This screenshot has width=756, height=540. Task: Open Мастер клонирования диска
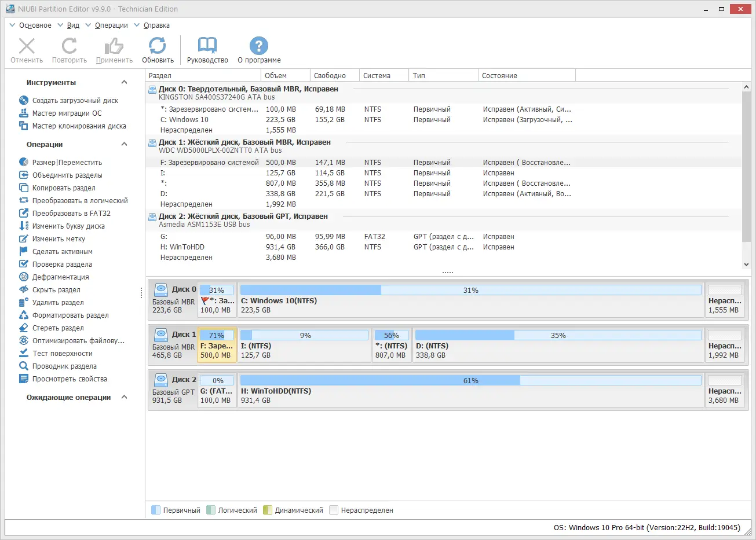coord(79,126)
